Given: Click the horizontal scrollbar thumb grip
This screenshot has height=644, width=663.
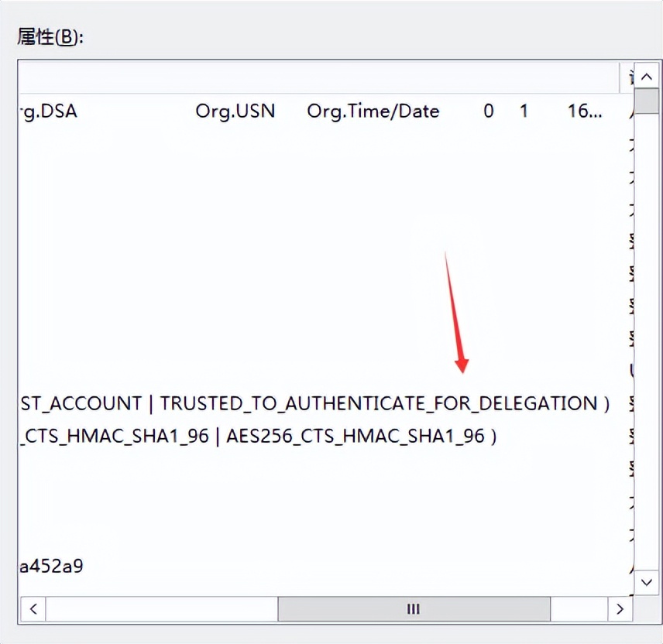Looking at the screenshot, I should coord(414,609).
